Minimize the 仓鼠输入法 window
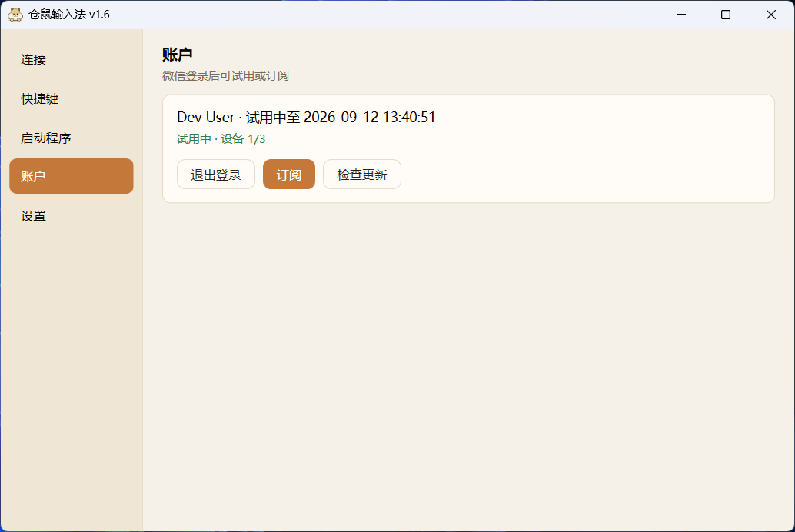This screenshot has width=795, height=532. point(681,15)
